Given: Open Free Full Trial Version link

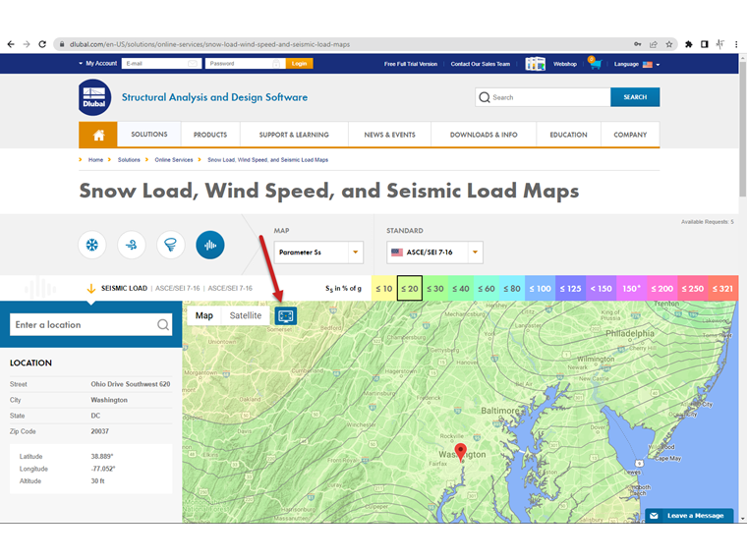Looking at the screenshot, I should (x=411, y=64).
